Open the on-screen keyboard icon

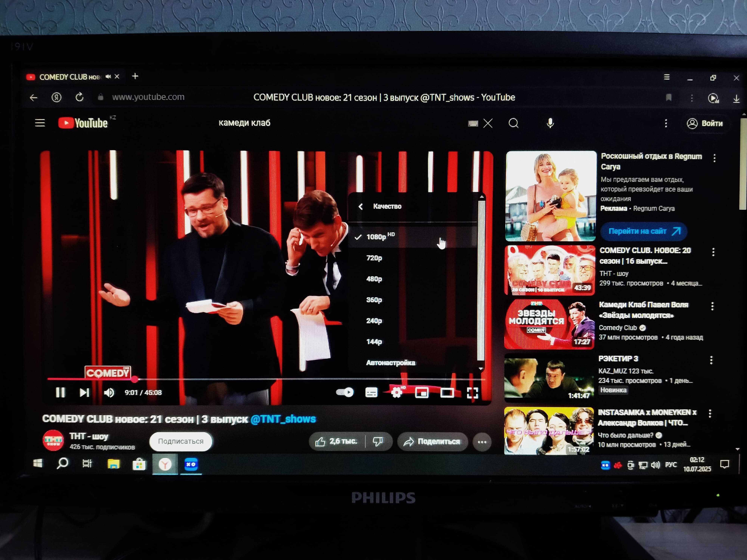(x=473, y=123)
